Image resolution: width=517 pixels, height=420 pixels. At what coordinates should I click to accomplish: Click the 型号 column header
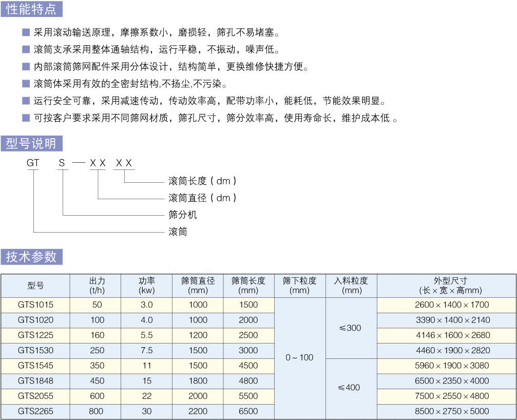point(35,285)
